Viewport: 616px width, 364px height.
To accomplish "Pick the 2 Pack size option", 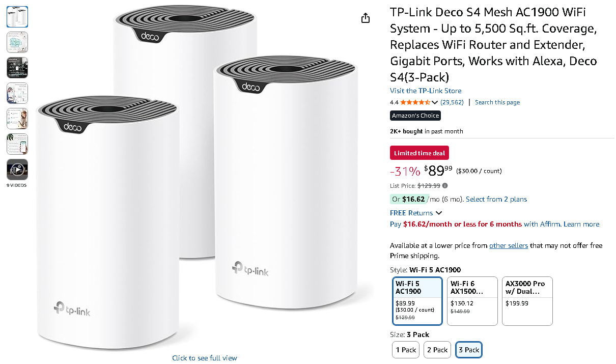I will tap(437, 350).
